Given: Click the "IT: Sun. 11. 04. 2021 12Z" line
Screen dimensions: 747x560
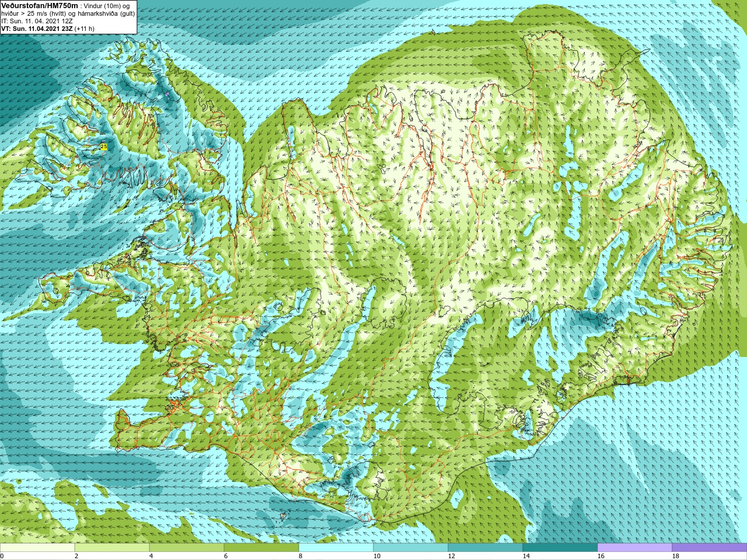Looking at the screenshot, I should tap(37, 21).
